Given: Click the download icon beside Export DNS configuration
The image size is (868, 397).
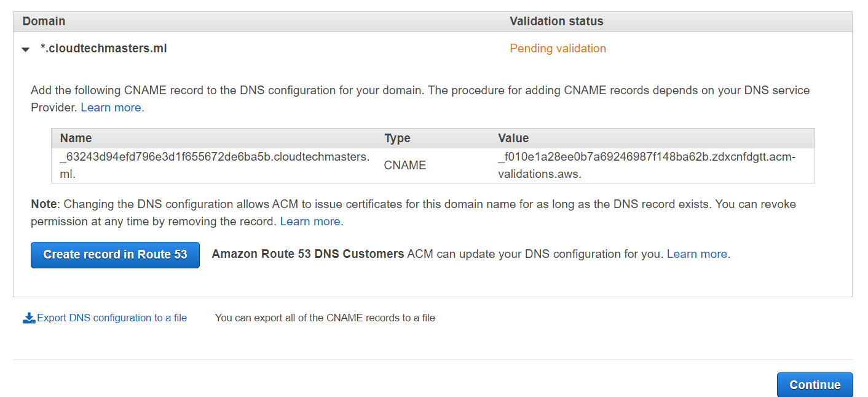Looking at the screenshot, I should click(x=28, y=318).
